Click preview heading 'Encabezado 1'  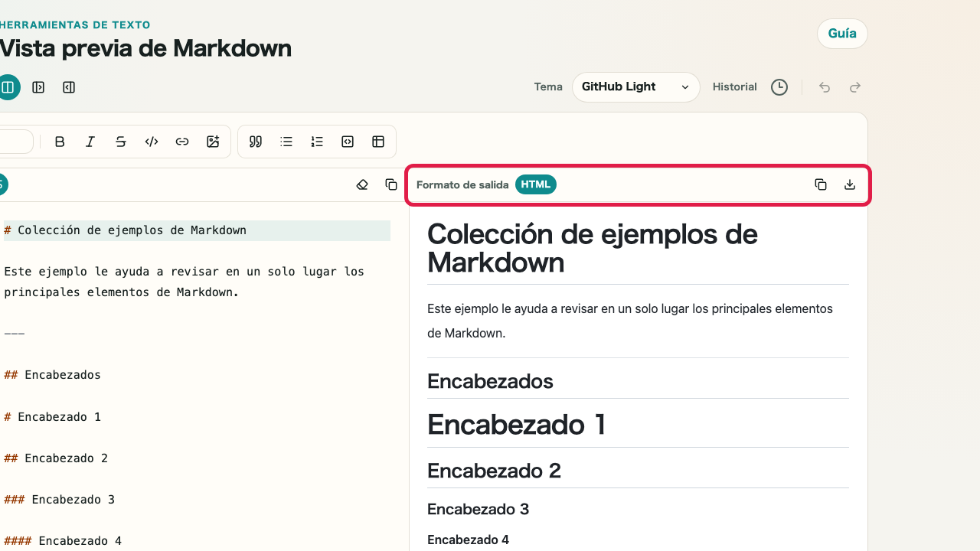point(517,424)
